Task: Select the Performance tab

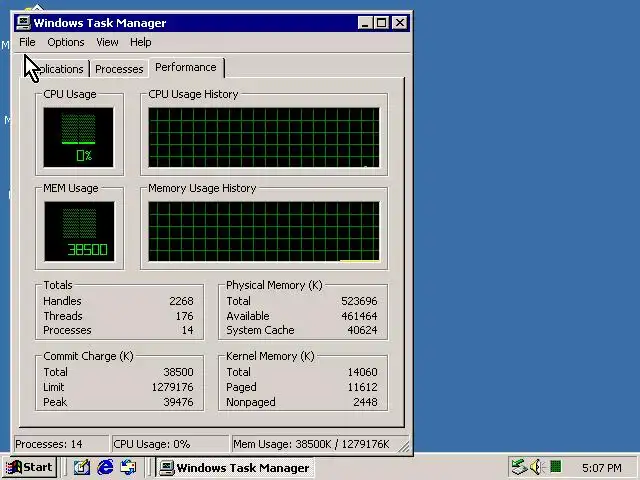Action: 186,67
